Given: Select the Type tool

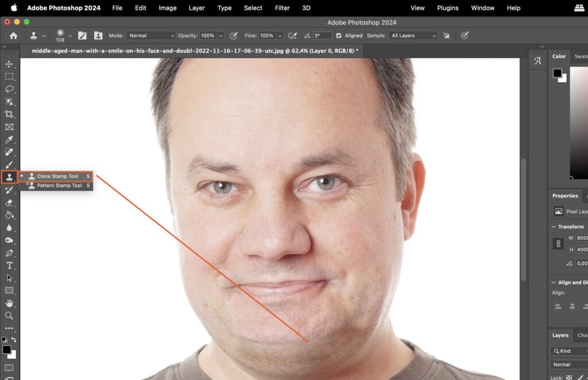Looking at the screenshot, I should coord(9,265).
